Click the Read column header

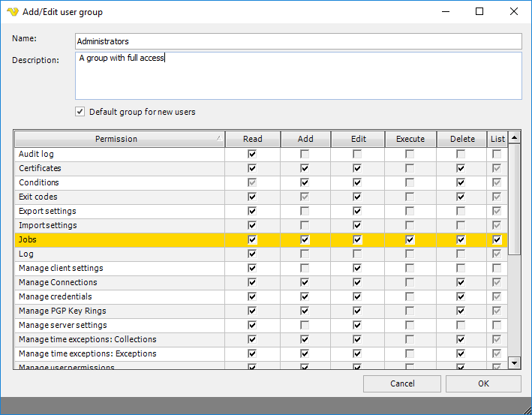point(253,139)
